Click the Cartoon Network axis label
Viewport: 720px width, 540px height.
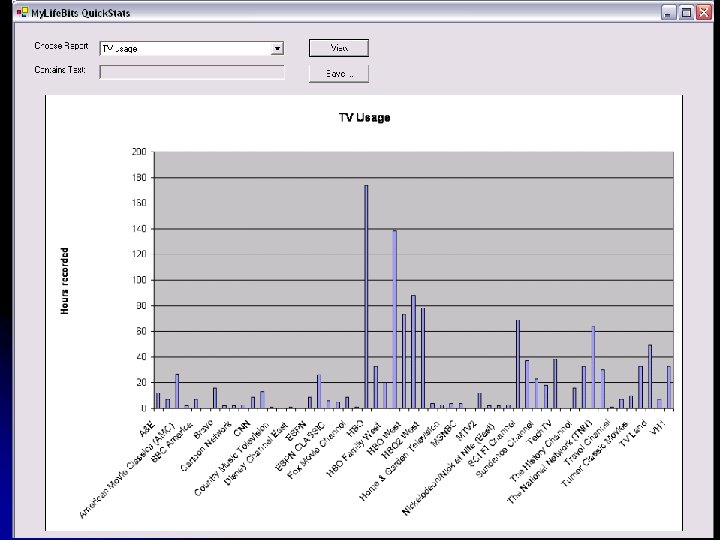click(x=206, y=446)
